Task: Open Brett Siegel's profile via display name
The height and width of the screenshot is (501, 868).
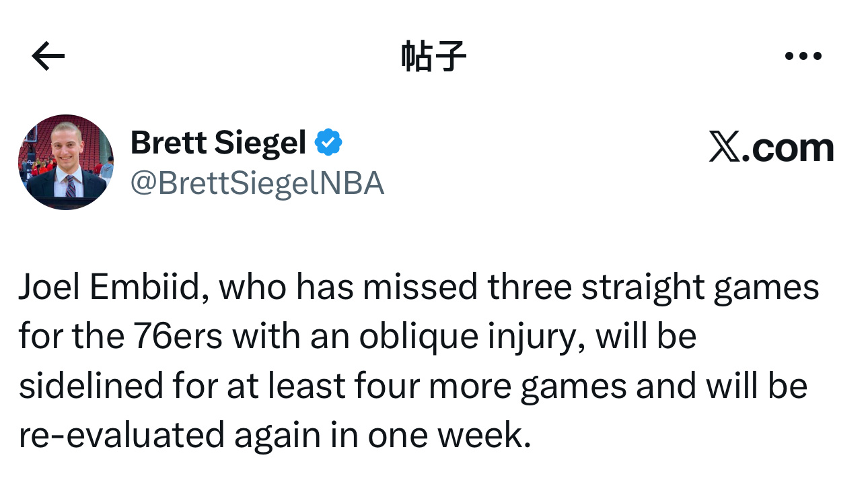Action: tap(219, 142)
